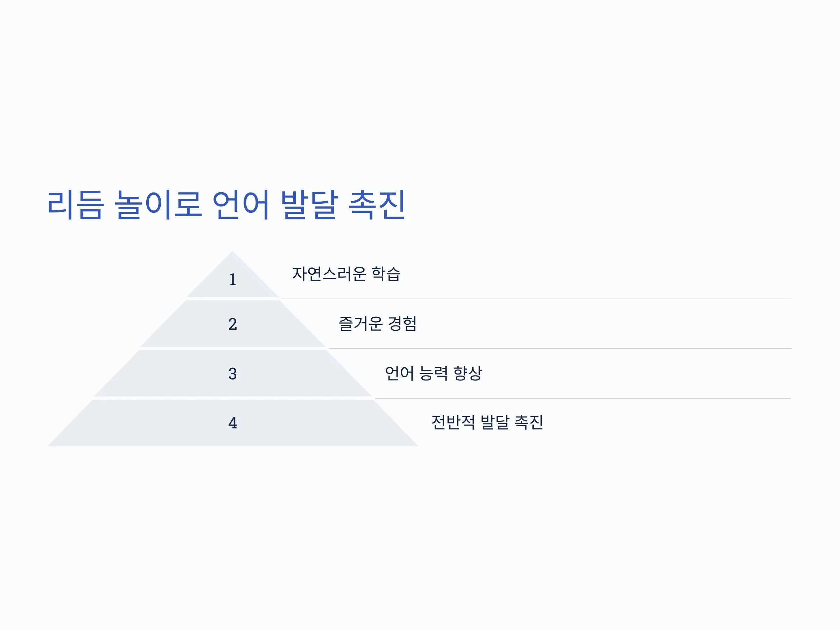Click the '즐거운 경험' label text
Image resolution: width=840 pixels, height=630 pixels.
(x=377, y=323)
